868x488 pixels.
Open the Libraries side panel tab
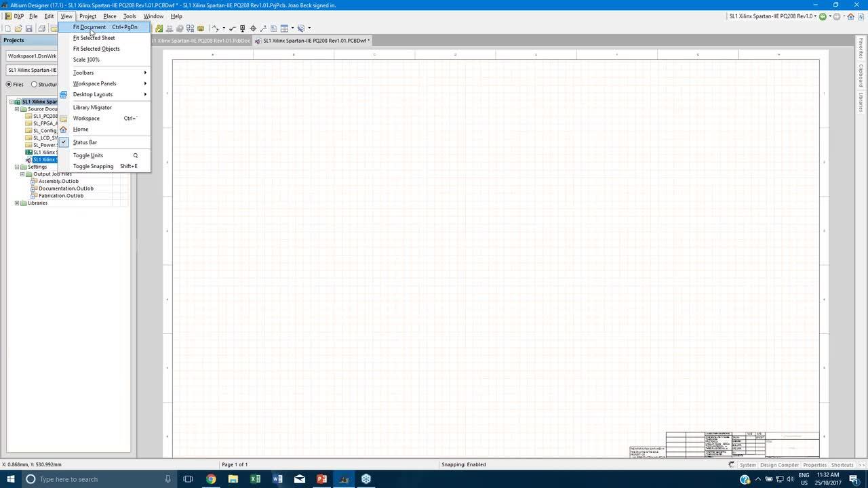tap(861, 102)
